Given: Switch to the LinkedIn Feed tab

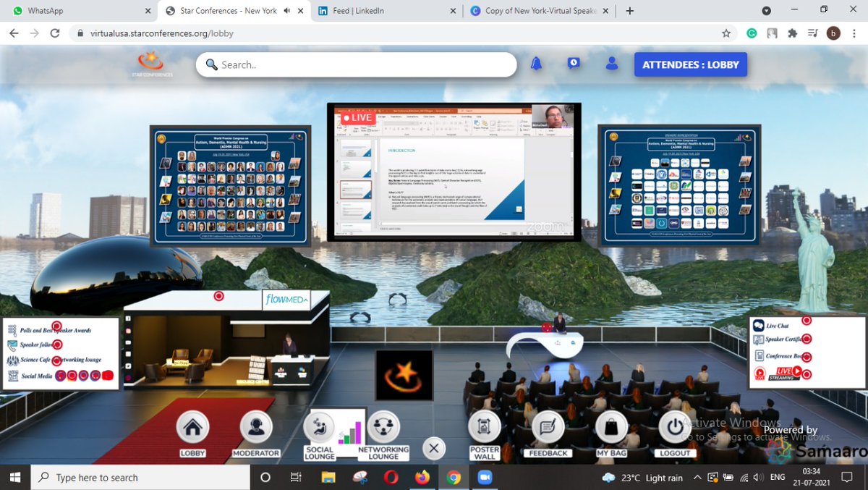Looking at the screenshot, I should [386, 11].
